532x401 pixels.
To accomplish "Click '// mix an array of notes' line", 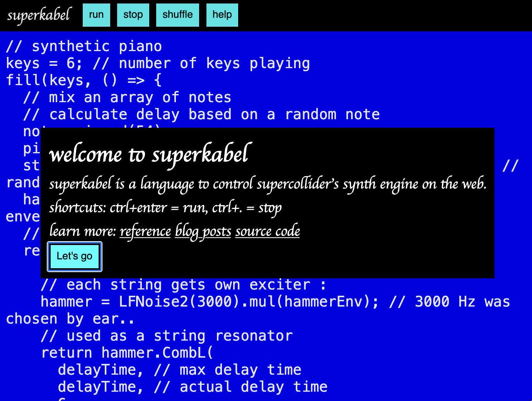I will click(x=127, y=98).
